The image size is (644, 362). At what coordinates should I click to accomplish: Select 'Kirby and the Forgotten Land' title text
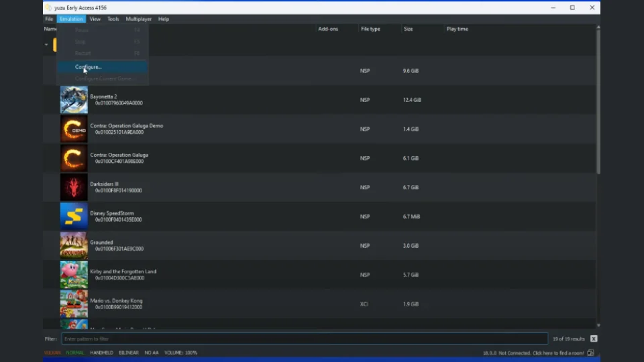click(123, 271)
